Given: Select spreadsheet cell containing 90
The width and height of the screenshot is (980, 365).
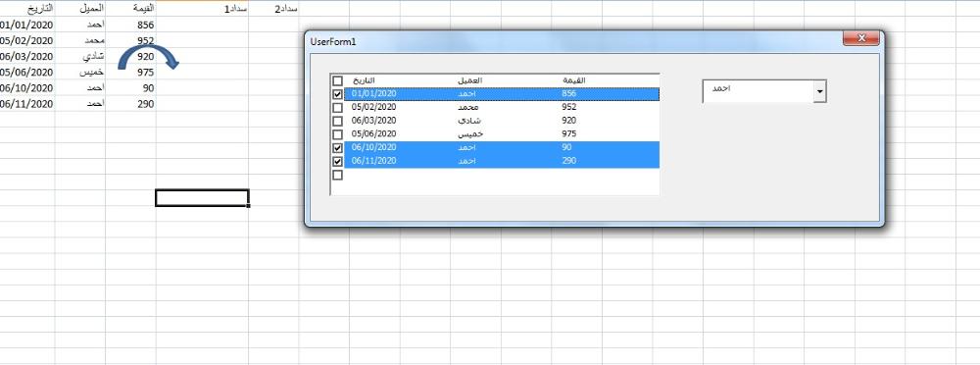Looking at the screenshot, I should pos(130,88).
